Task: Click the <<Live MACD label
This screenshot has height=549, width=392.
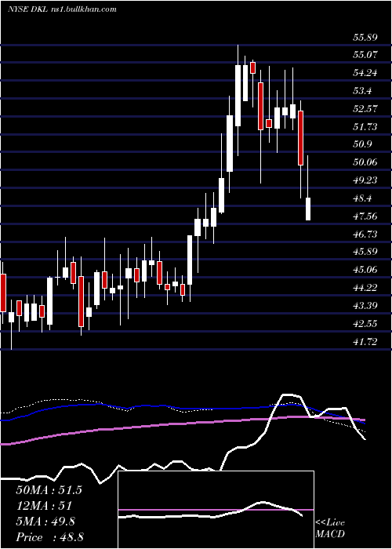Action: pos(330,529)
